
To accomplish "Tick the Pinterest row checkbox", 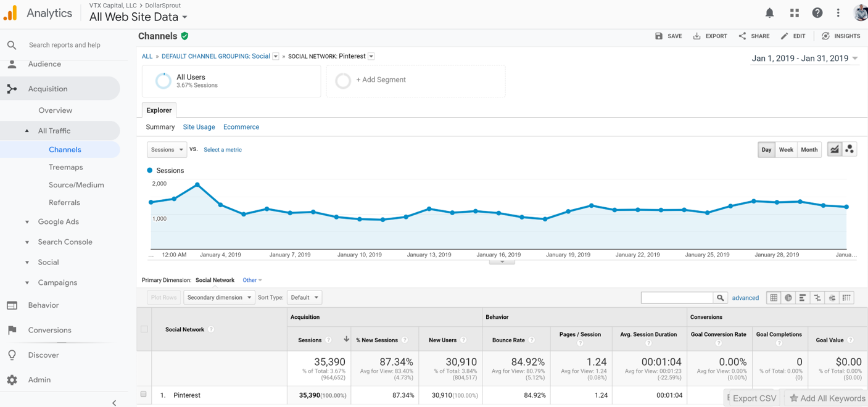I will [144, 395].
